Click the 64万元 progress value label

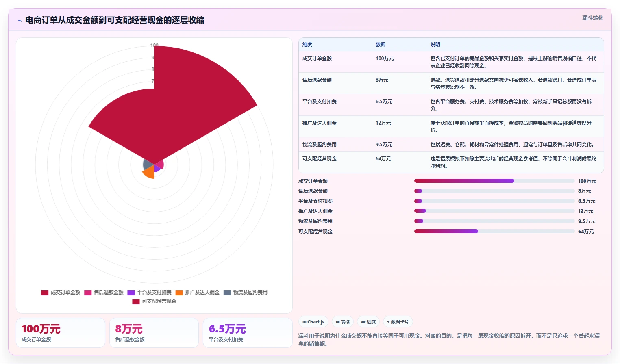pyautogui.click(x=586, y=232)
